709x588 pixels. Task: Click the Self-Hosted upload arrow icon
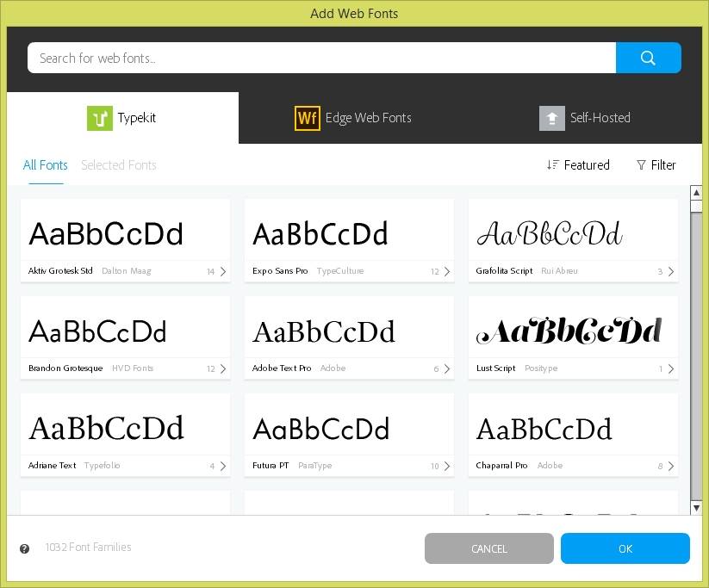pos(551,118)
